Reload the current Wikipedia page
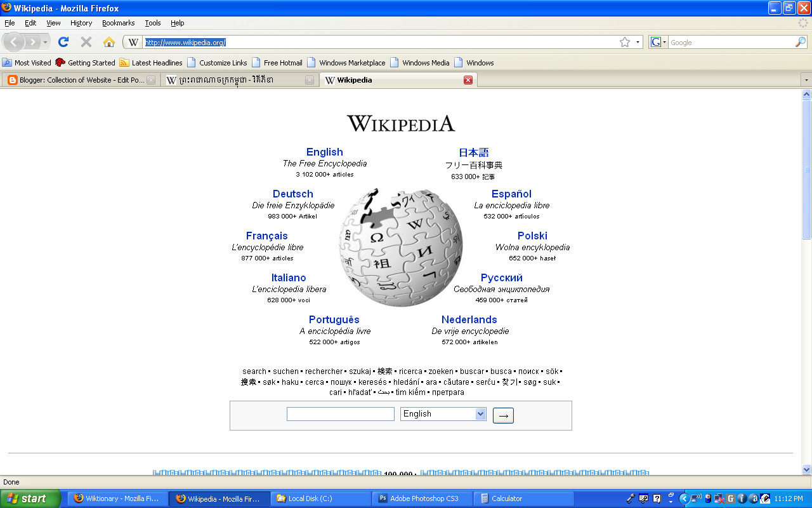Screen dimensions: 812x508 point(63,42)
